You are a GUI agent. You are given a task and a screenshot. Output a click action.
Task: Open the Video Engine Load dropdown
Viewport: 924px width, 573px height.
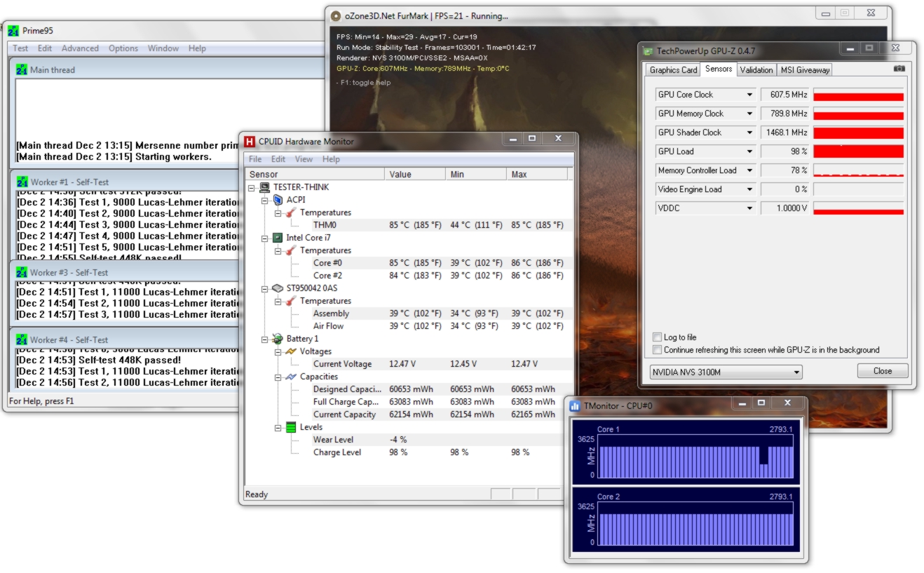tap(749, 189)
